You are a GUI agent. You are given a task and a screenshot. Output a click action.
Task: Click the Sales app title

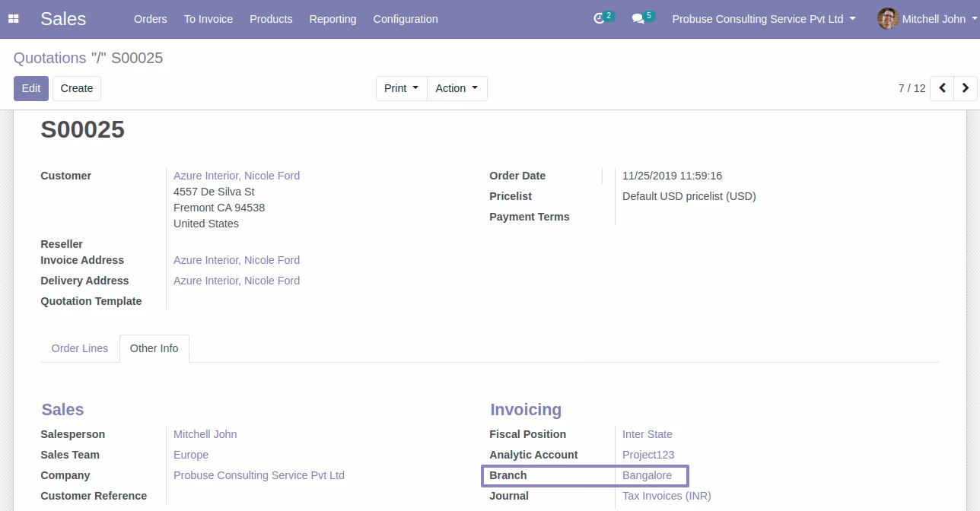63,19
